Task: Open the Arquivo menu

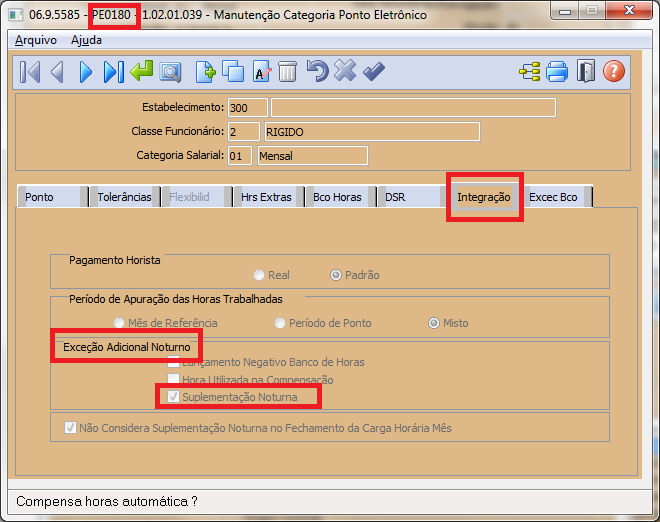Action: 36,40
